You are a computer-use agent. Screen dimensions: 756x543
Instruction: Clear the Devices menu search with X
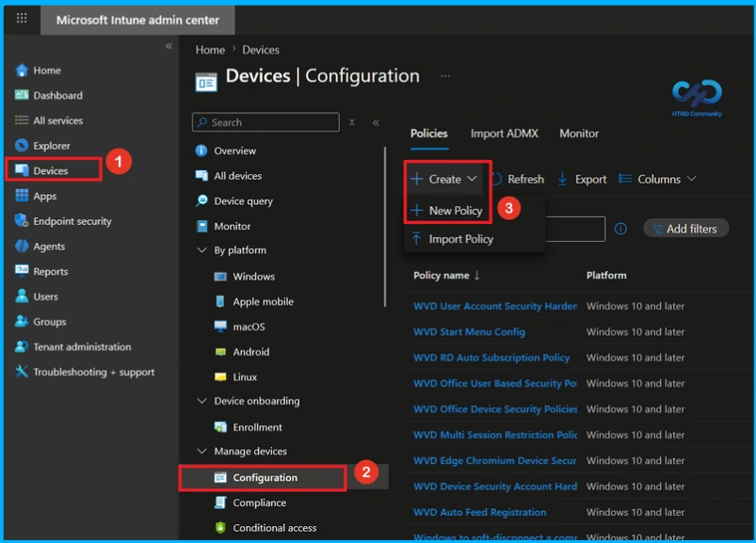352,122
